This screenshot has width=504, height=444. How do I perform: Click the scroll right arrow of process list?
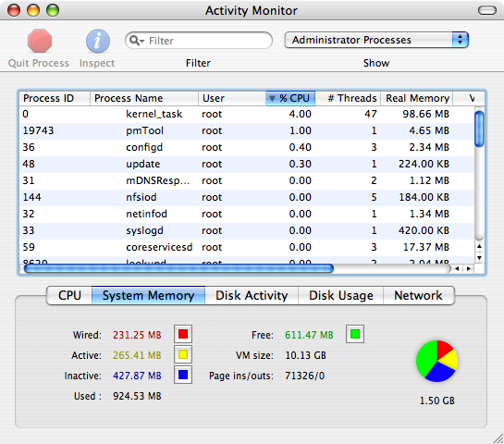point(469,268)
